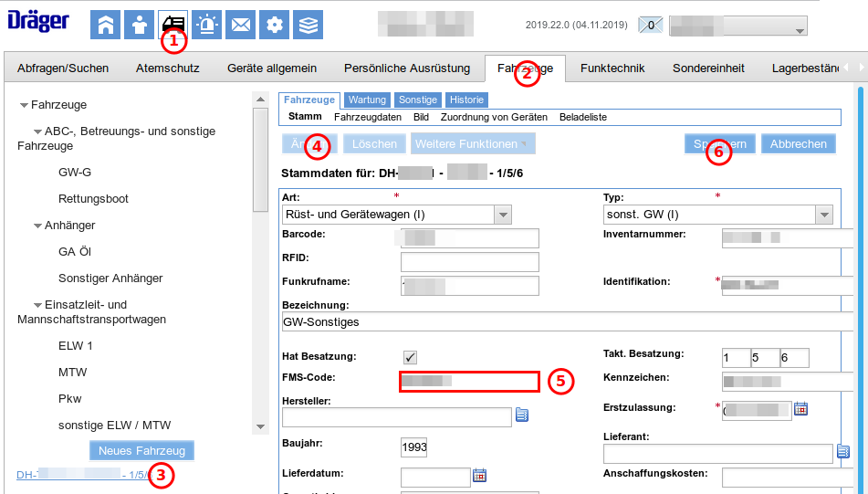Collapse the Anhänger tree node
This screenshot has height=494, width=868.
(x=37, y=226)
